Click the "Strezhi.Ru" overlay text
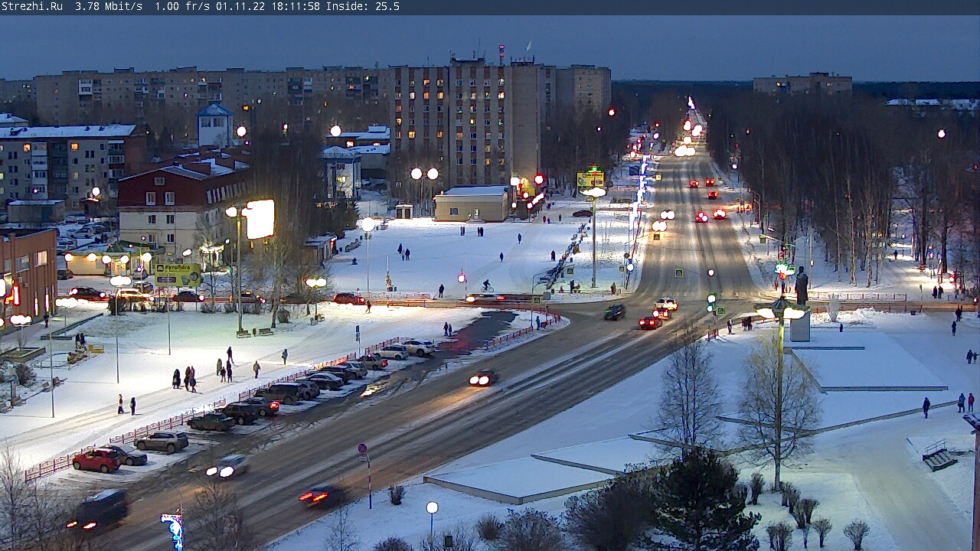Image resolution: width=980 pixels, height=551 pixels. (x=32, y=6)
